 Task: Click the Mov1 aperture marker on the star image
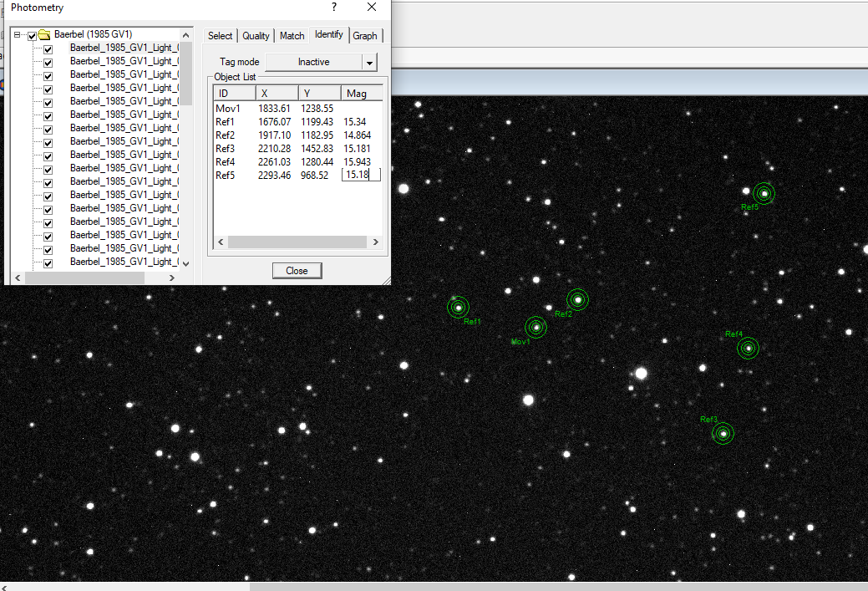click(x=536, y=328)
